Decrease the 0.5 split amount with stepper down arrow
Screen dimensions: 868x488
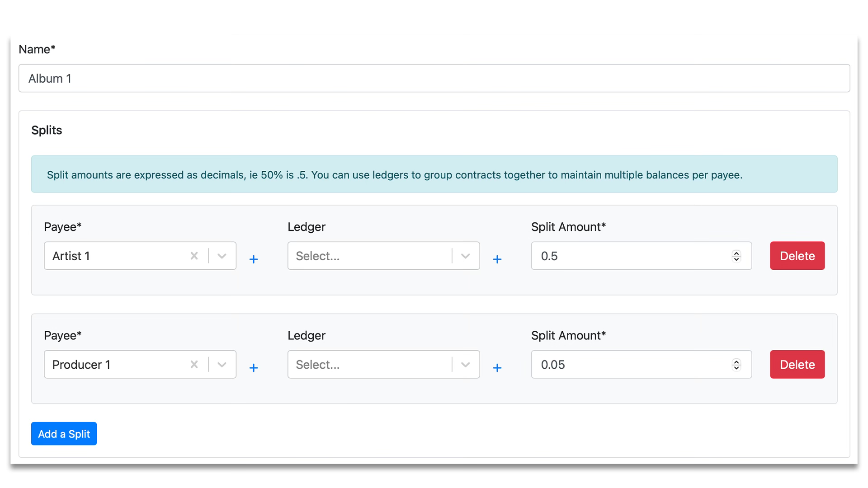click(736, 259)
